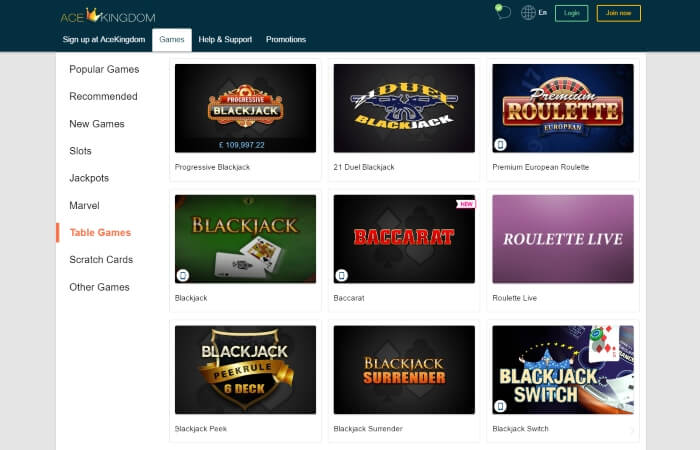Select New Games category
The height and width of the screenshot is (450, 700).
[x=97, y=124]
